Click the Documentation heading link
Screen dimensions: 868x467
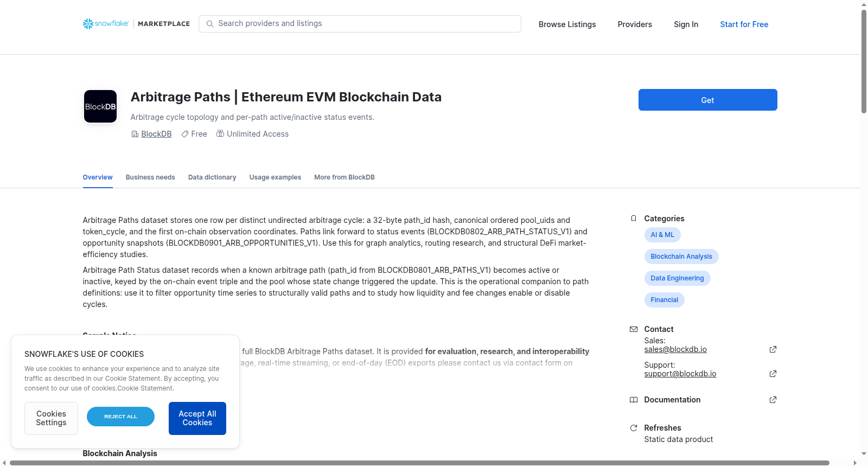pos(672,400)
